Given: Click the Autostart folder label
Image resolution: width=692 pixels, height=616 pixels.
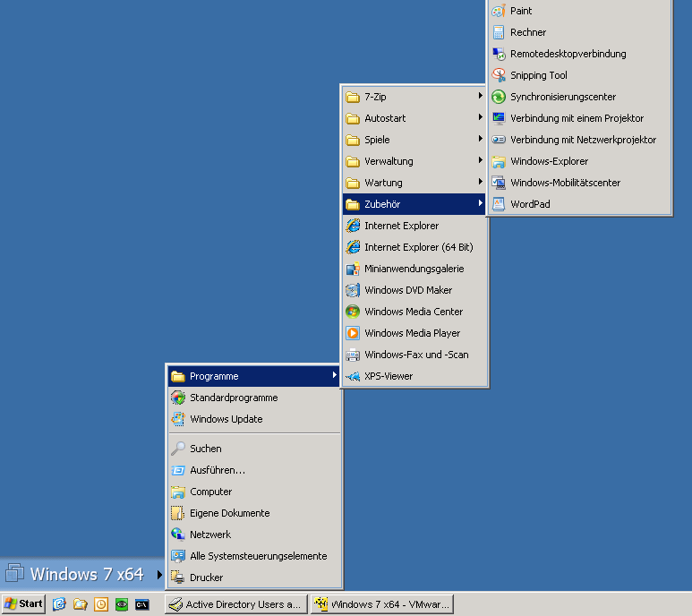Looking at the screenshot, I should [x=385, y=118].
